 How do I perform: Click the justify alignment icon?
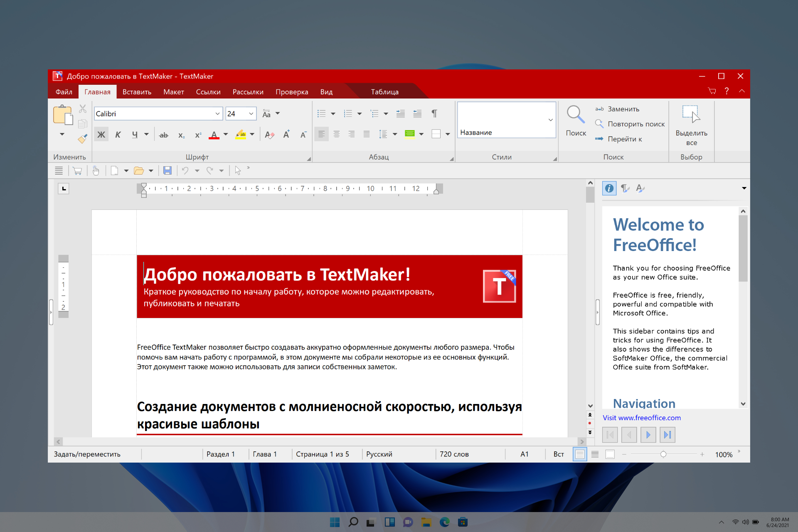coord(366,134)
